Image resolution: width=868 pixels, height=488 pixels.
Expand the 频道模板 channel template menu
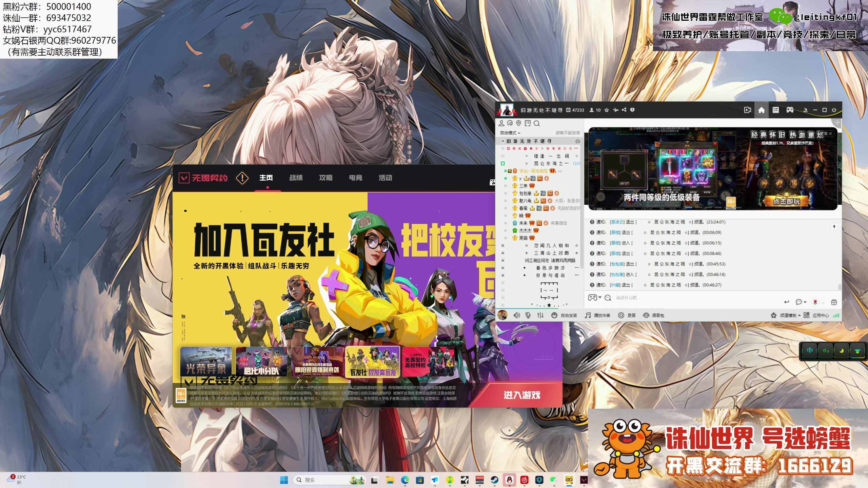[x=786, y=316]
